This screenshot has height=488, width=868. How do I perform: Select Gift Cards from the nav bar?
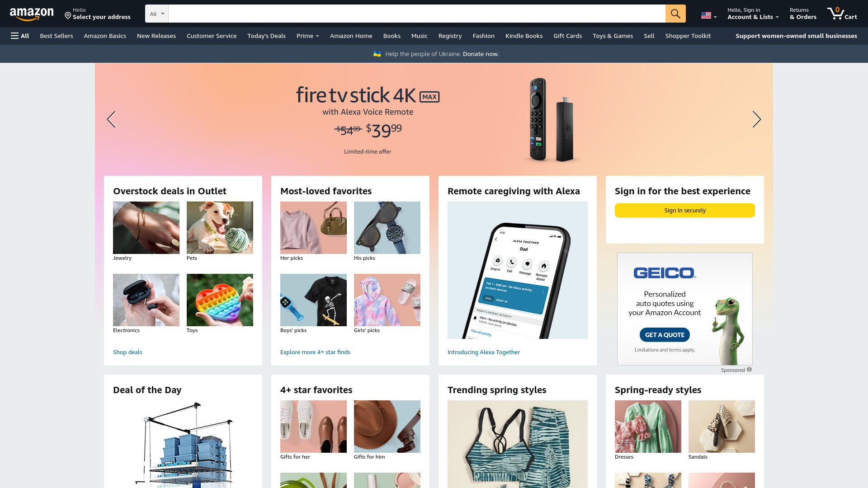[x=567, y=36]
